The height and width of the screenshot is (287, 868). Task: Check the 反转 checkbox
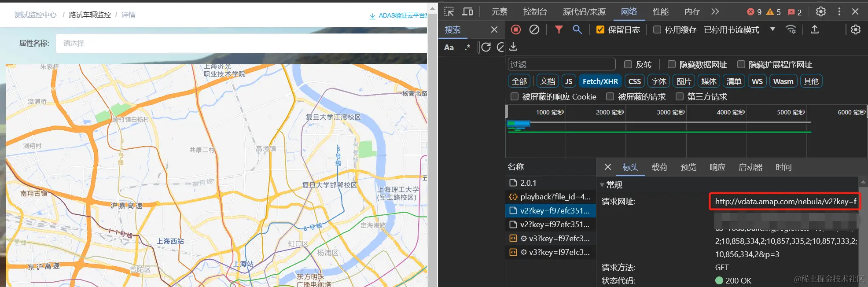point(628,64)
